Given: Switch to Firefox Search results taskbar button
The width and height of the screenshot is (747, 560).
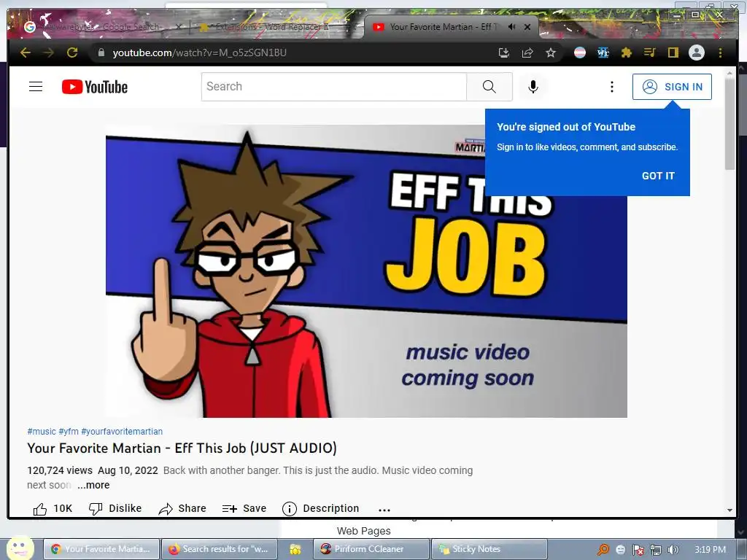Looking at the screenshot, I should [x=220, y=549].
